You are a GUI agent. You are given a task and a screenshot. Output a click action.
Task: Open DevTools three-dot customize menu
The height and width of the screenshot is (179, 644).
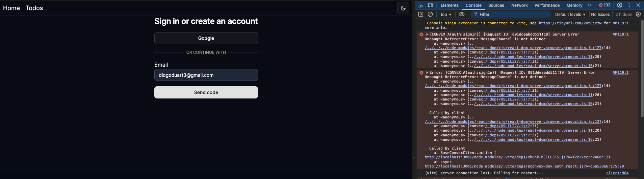[x=629, y=5]
